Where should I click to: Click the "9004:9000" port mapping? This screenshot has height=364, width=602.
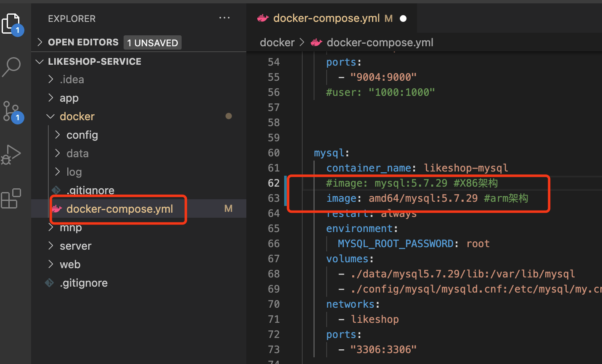[x=383, y=77]
